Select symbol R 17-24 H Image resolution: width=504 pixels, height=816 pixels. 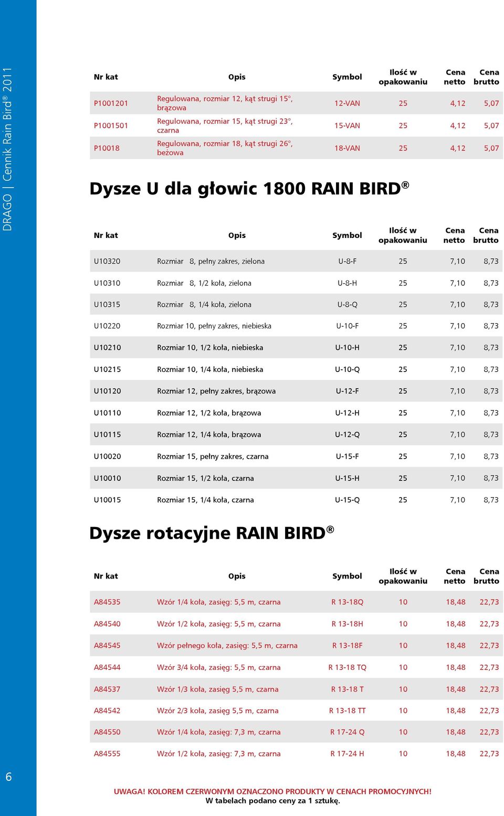coord(347,753)
